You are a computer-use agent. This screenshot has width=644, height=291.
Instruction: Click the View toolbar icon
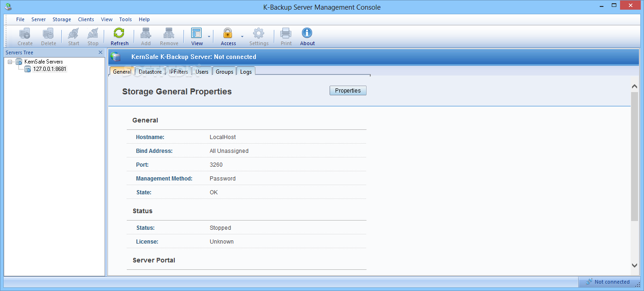(x=196, y=34)
